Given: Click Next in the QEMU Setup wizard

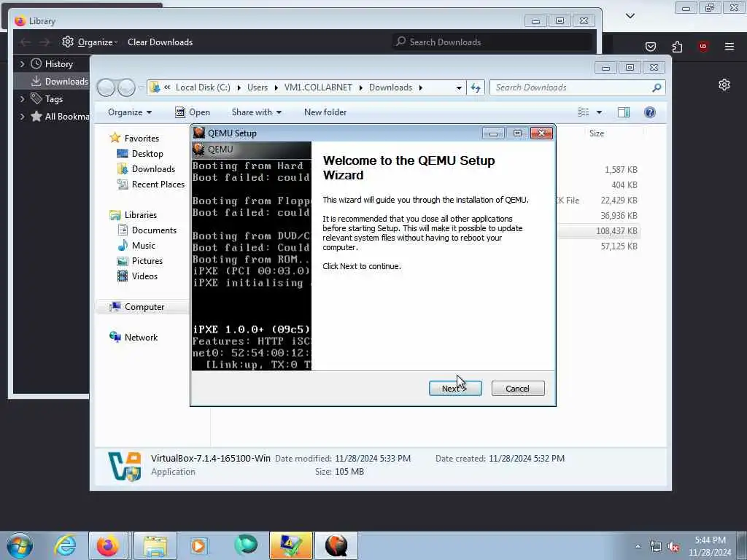Looking at the screenshot, I should tap(455, 389).
